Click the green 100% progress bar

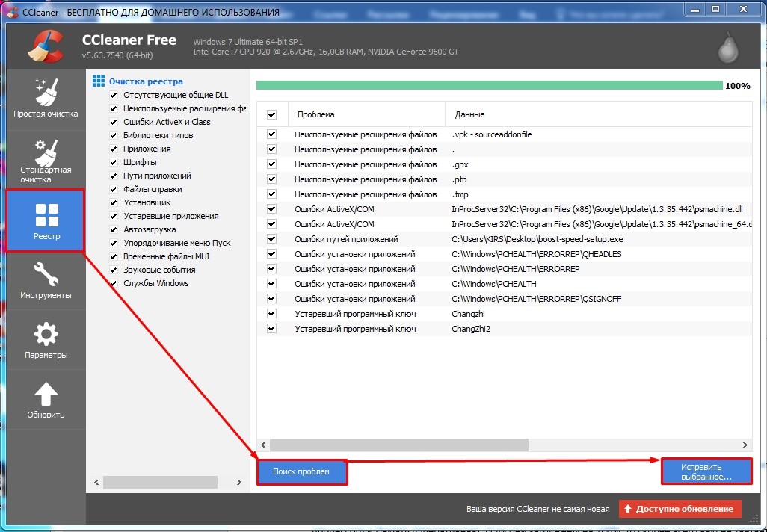489,86
